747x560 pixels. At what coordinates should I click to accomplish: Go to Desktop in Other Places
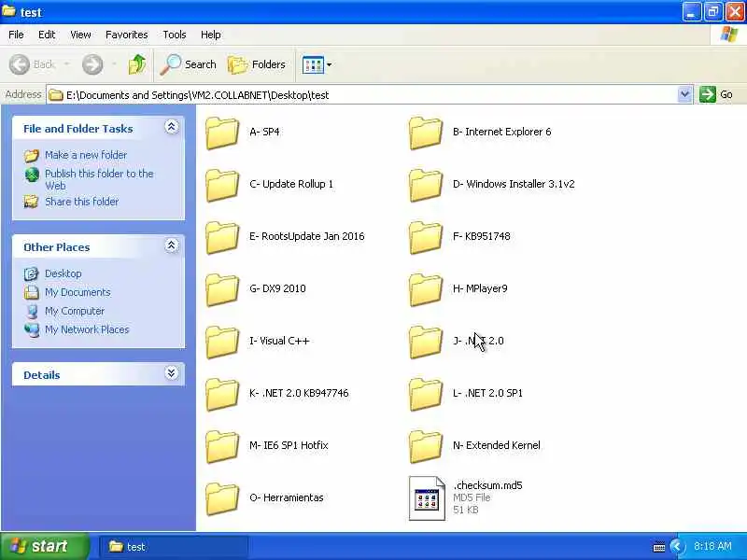point(63,273)
